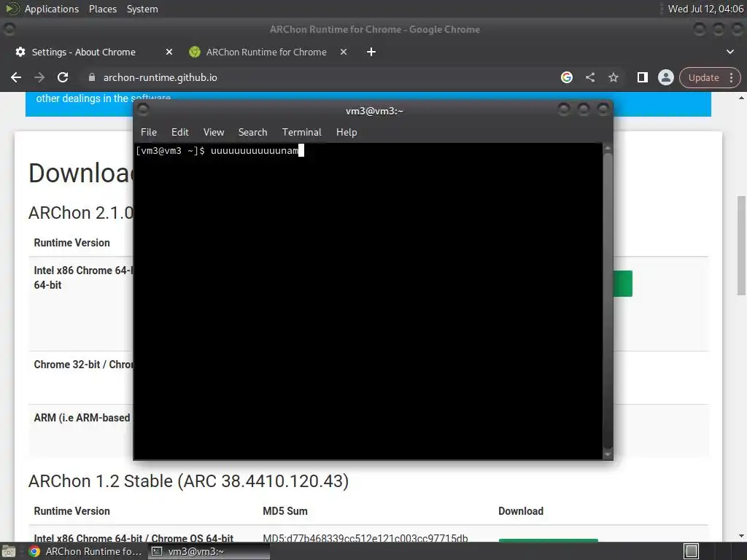Switch to Settings - About Chrome tab

83,52
